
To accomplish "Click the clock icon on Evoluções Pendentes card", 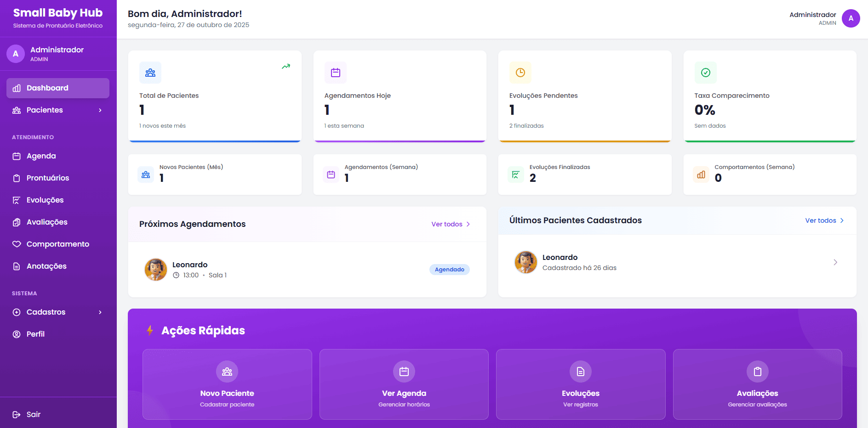I will click(520, 73).
